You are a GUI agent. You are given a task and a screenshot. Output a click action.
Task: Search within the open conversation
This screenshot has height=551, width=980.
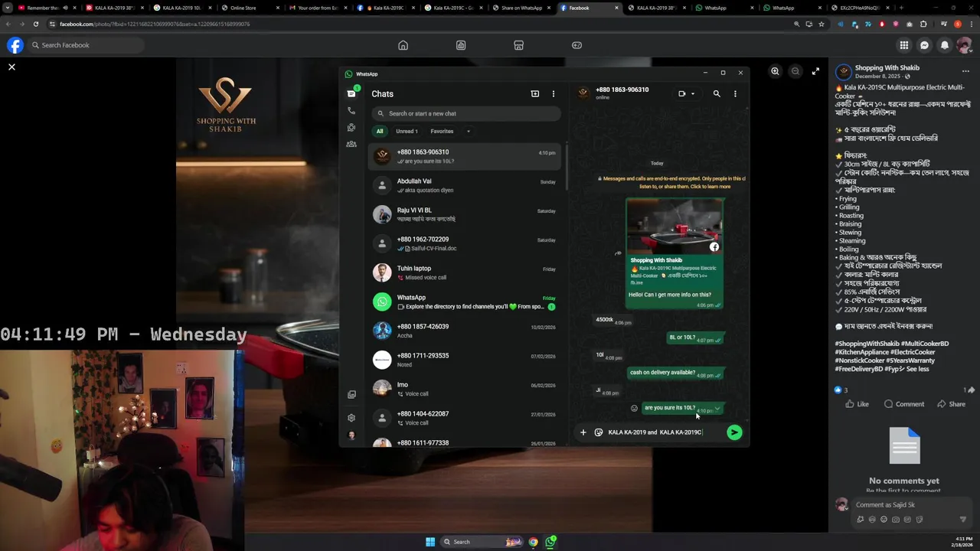point(717,93)
